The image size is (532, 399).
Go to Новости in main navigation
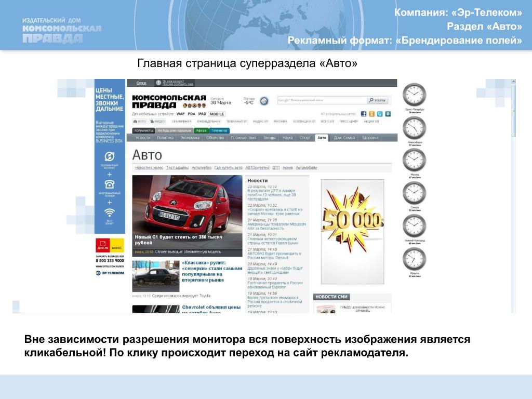[143, 138]
